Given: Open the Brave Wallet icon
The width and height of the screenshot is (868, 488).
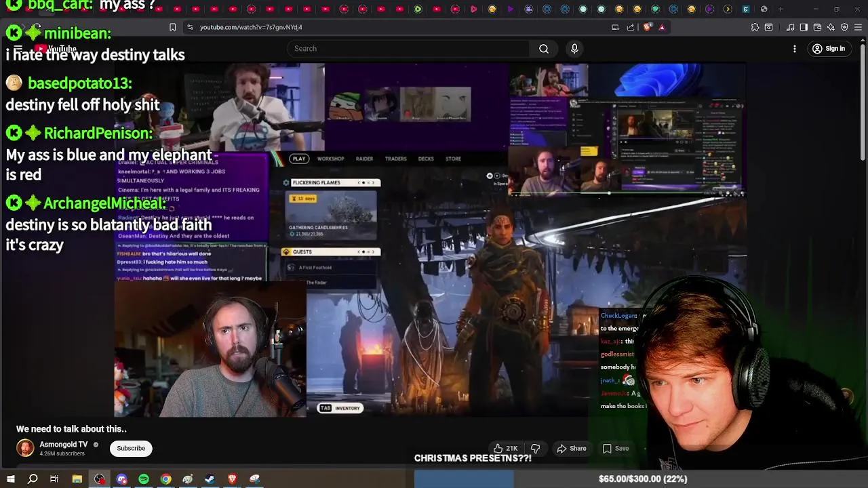Looking at the screenshot, I should (817, 27).
